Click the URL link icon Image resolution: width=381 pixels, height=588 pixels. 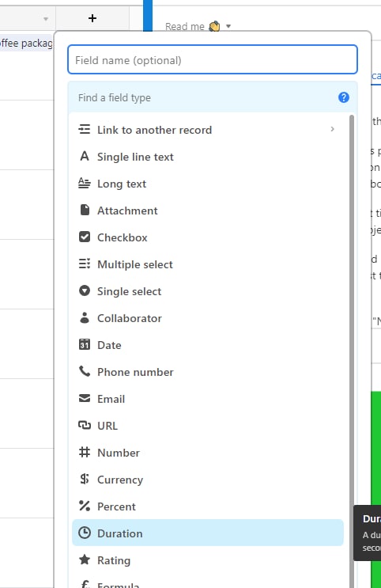(x=85, y=425)
